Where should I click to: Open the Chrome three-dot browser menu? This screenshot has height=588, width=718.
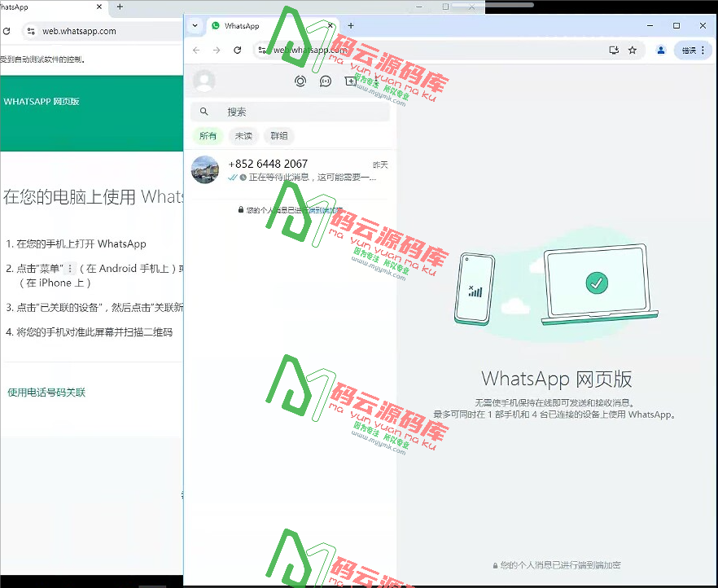(703, 50)
